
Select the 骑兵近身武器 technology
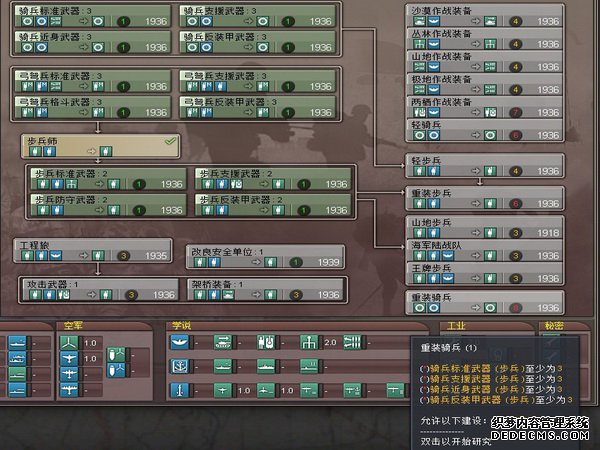click(93, 42)
